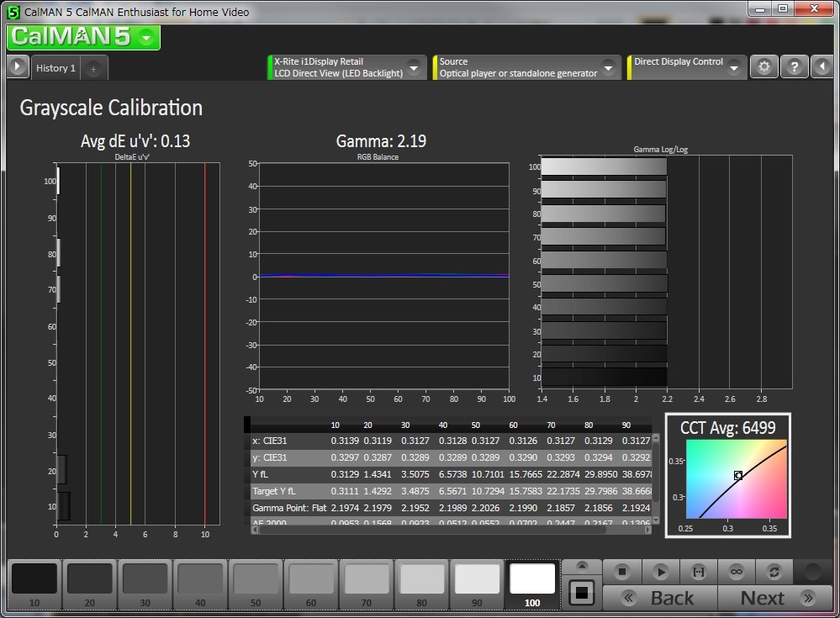The image size is (840, 618).
Task: Click the continuous read infinity icon
Action: click(737, 572)
